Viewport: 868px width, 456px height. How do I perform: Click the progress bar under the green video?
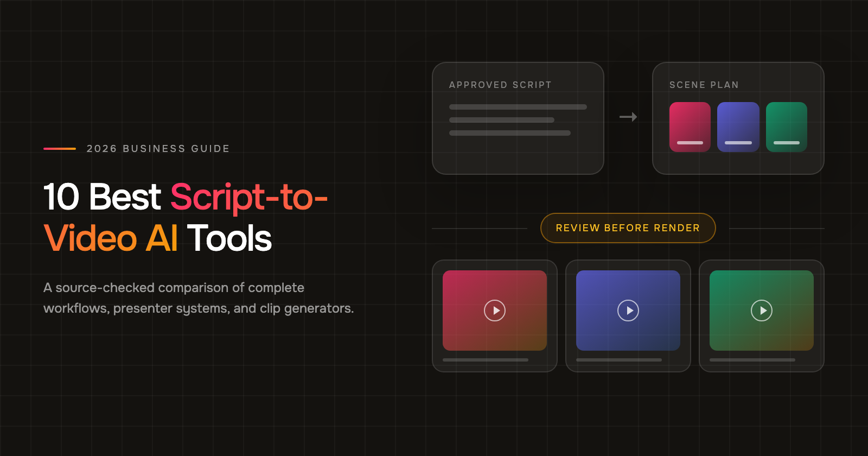click(x=752, y=360)
